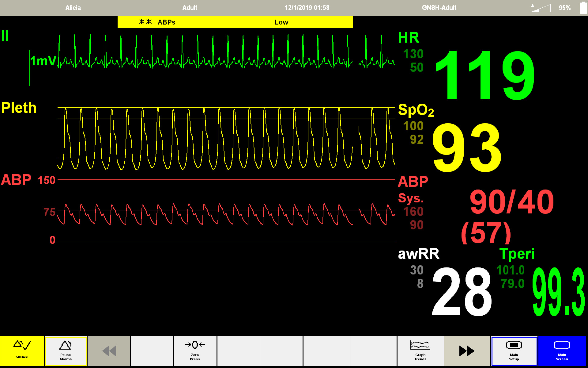Click the battery status icon
Viewport: 588px width, 368px height.
[x=583, y=8]
